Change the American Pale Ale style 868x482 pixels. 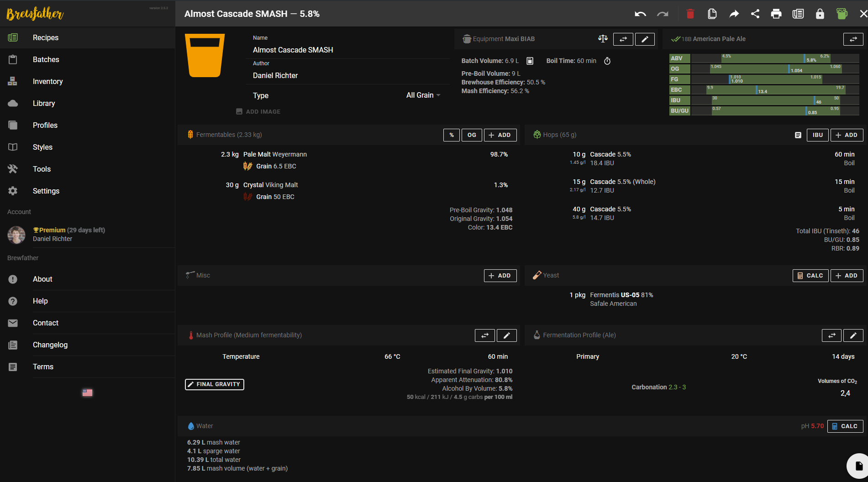(x=853, y=39)
